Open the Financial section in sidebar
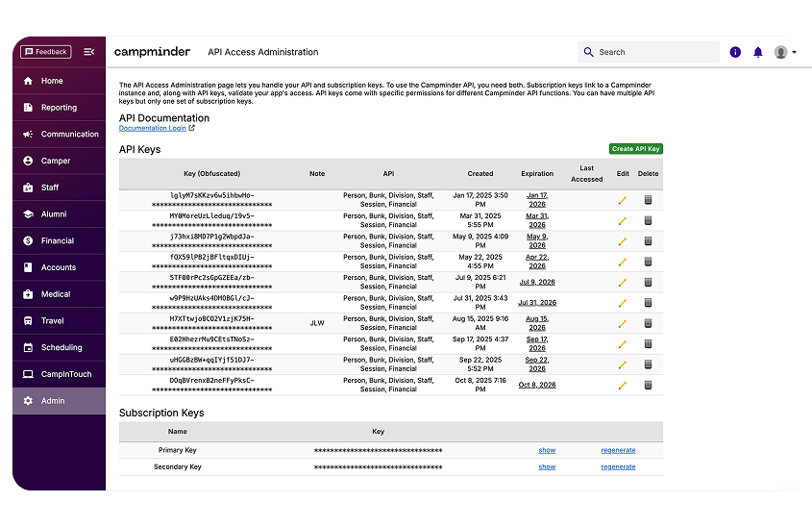812x527 pixels. (58, 240)
